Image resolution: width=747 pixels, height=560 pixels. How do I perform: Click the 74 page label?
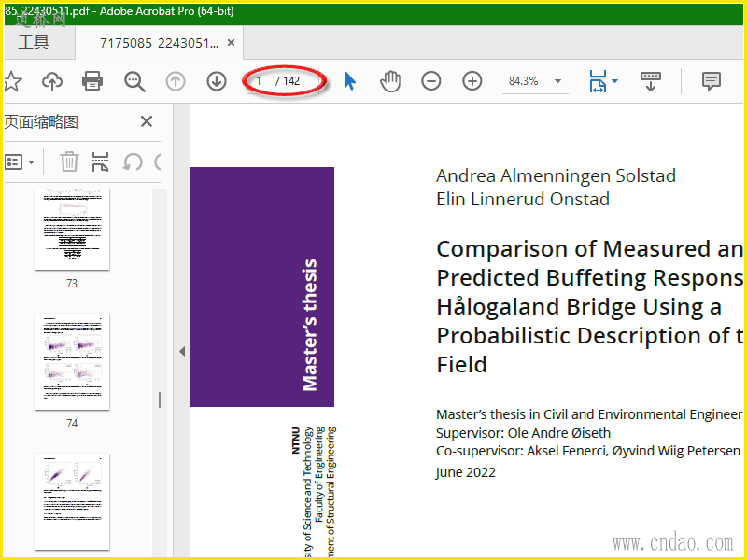(72, 424)
